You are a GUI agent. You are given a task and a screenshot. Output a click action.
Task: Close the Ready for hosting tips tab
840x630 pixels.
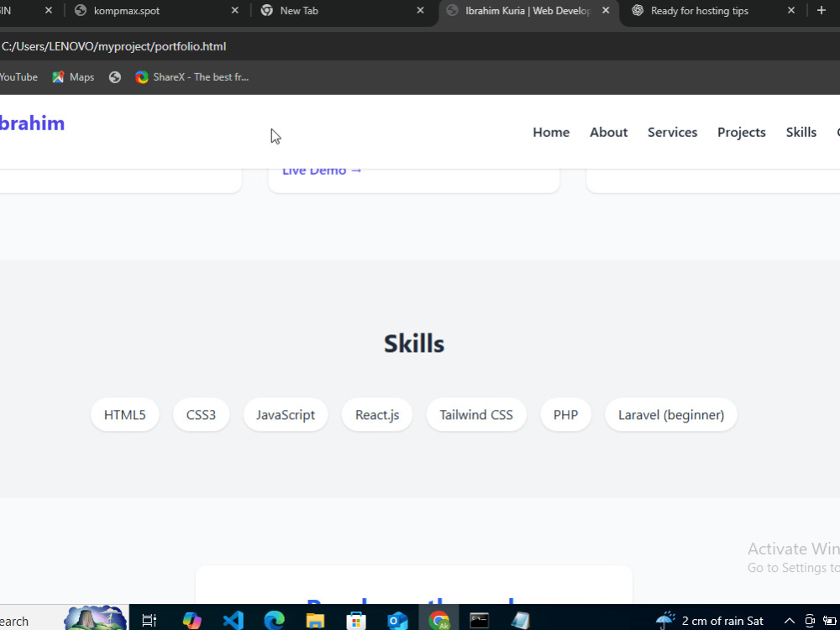[x=791, y=11]
